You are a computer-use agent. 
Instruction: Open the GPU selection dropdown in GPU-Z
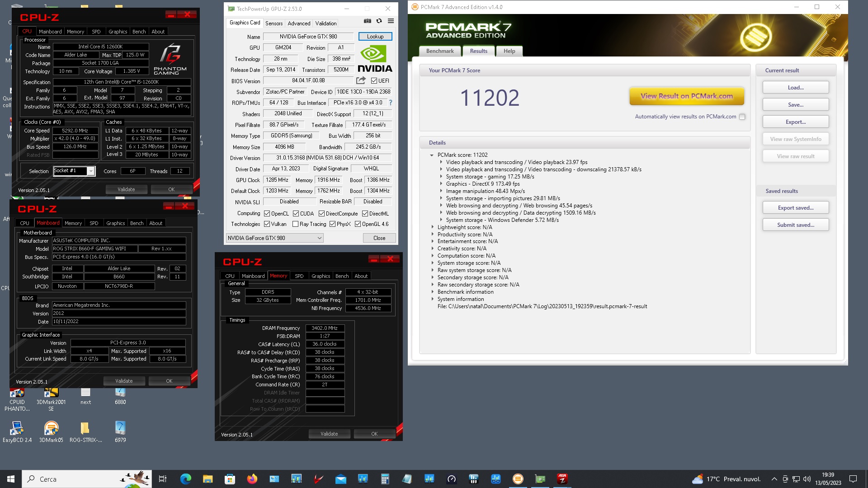click(274, 238)
